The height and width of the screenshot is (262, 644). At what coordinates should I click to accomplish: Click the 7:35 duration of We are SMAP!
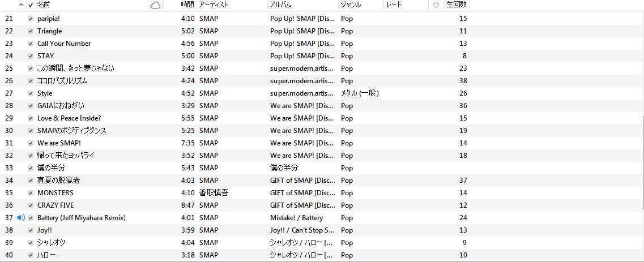pyautogui.click(x=187, y=143)
